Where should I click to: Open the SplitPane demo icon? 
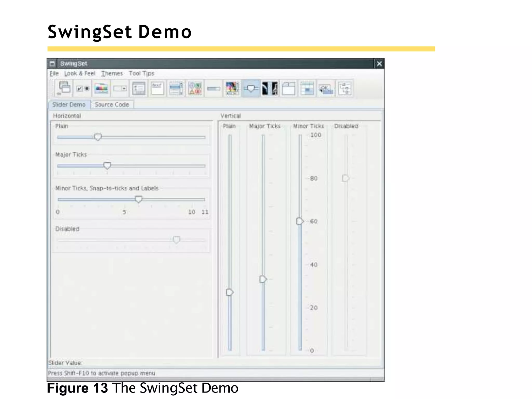click(270, 89)
